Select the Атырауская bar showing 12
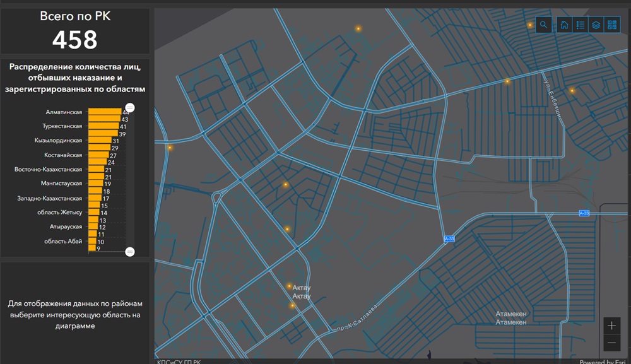Image resolution: width=631 pixels, height=364 pixels. tap(93, 226)
